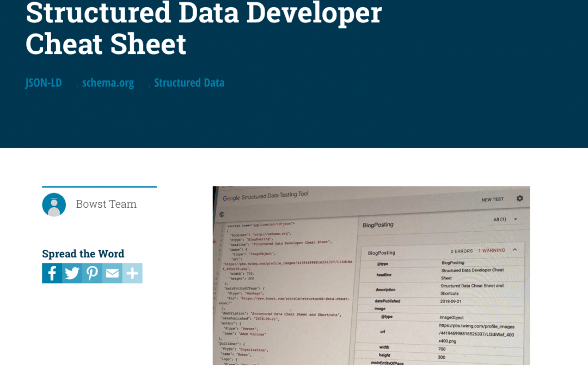Click the Bowst Team author avatar
Screen dimensions: 588x368
point(54,204)
